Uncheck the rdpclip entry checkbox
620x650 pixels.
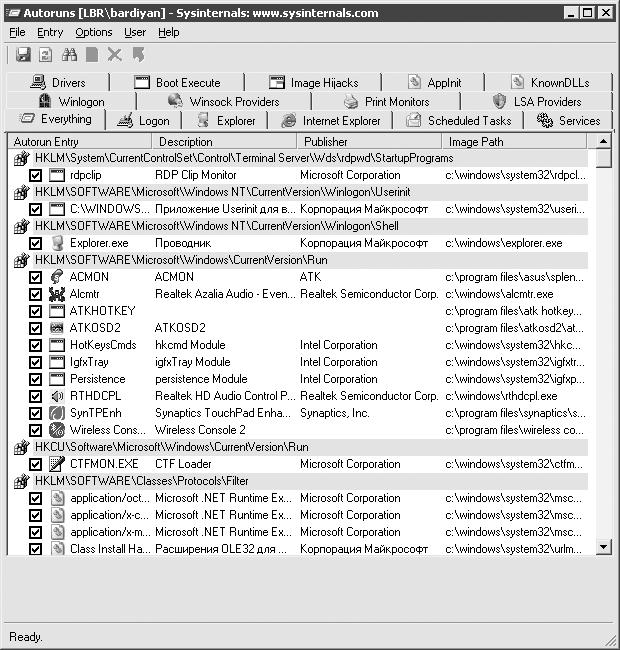tap(36, 175)
